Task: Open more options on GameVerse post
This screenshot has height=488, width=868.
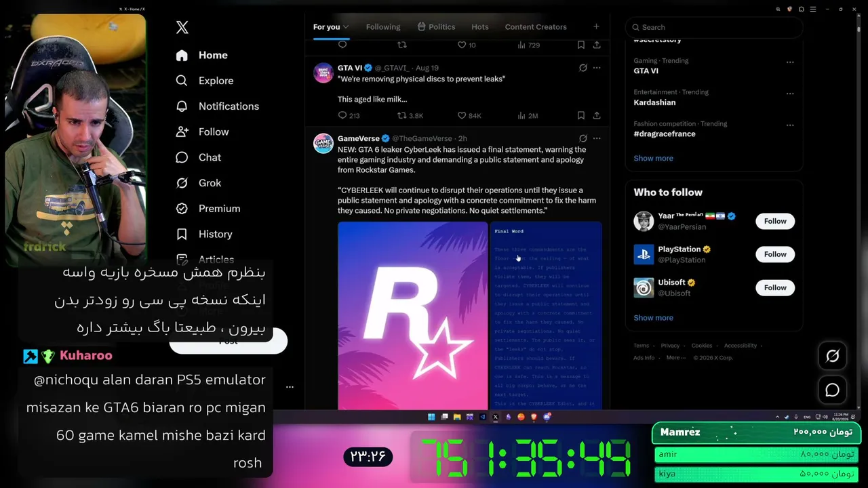Action: pos(597,138)
